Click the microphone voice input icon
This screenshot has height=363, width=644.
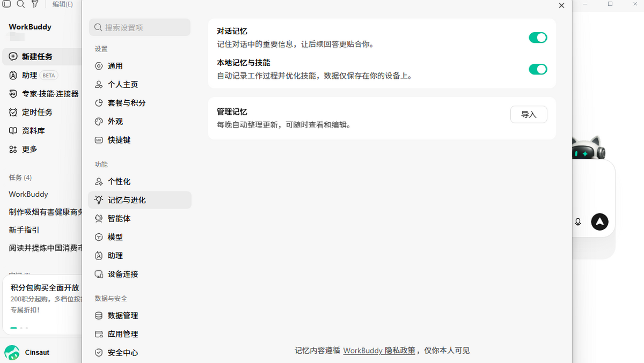[578, 222]
